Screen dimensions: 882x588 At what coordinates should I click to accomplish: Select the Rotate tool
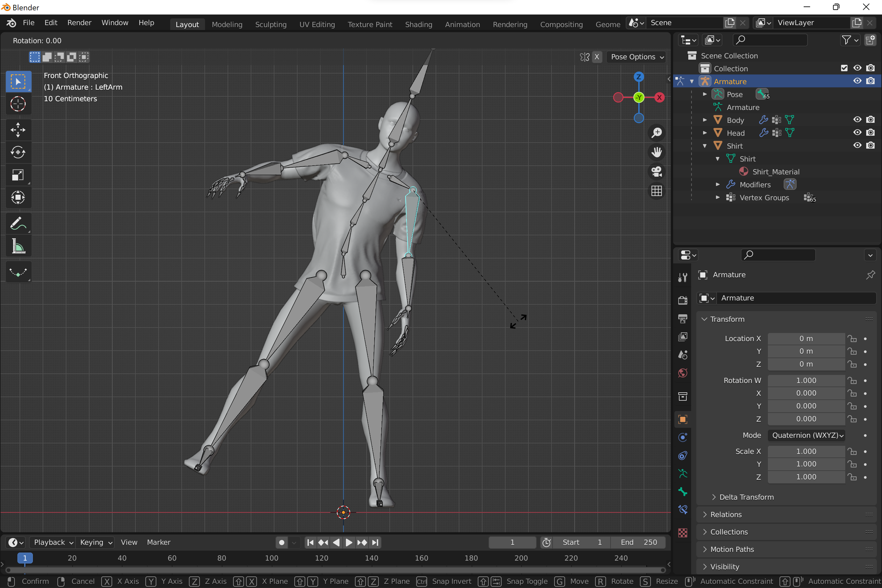18,152
